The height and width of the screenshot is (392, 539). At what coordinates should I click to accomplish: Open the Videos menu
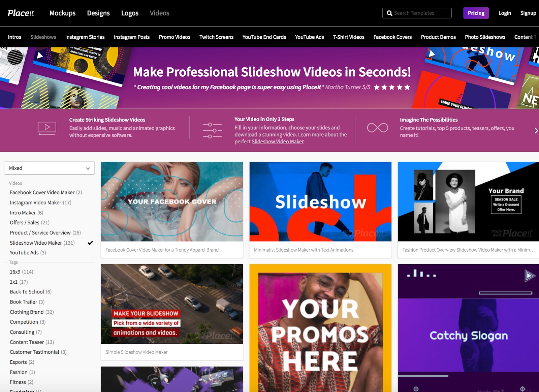159,13
